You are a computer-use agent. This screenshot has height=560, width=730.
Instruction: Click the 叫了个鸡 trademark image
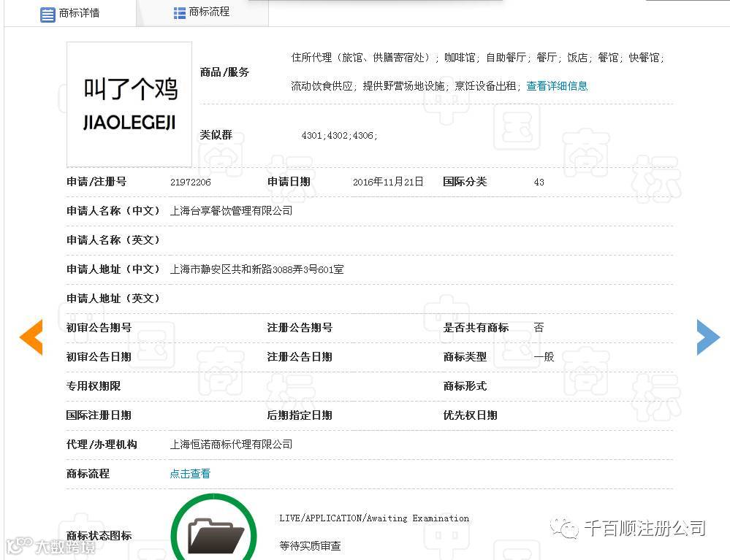129,104
